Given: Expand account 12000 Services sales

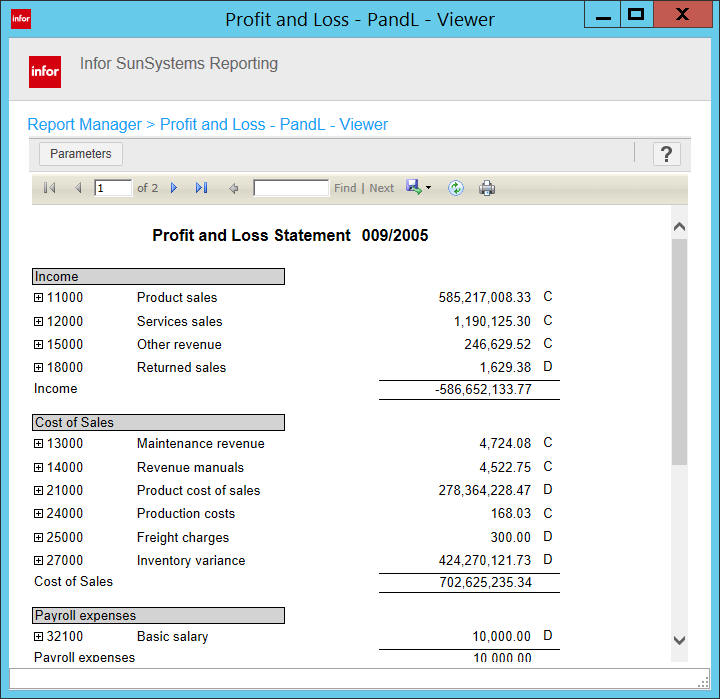Looking at the screenshot, I should (39, 321).
